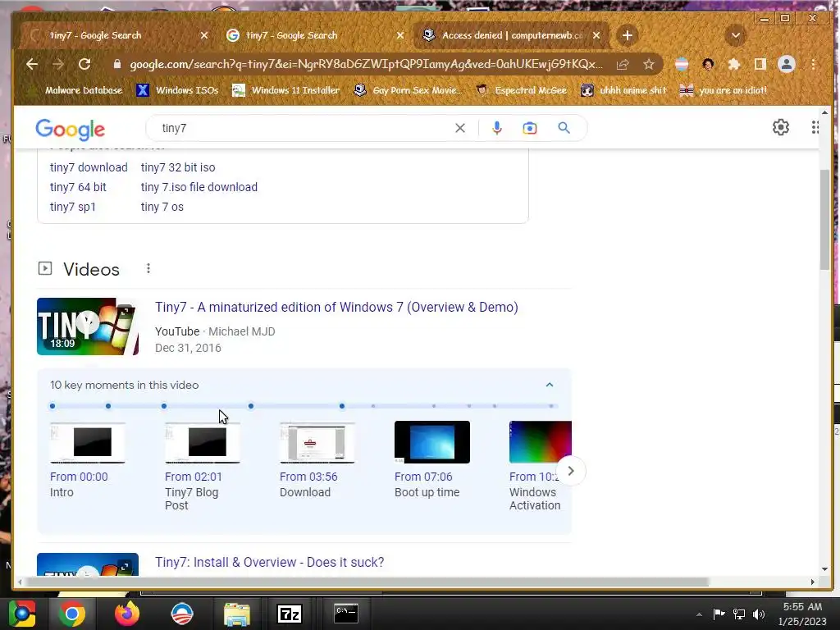
Task: Open Command Prompt taskbar icon
Action: click(x=346, y=614)
